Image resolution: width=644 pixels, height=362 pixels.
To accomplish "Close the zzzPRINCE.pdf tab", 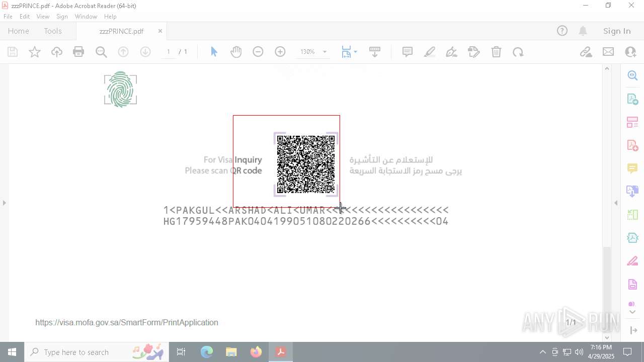I will pyautogui.click(x=160, y=31).
